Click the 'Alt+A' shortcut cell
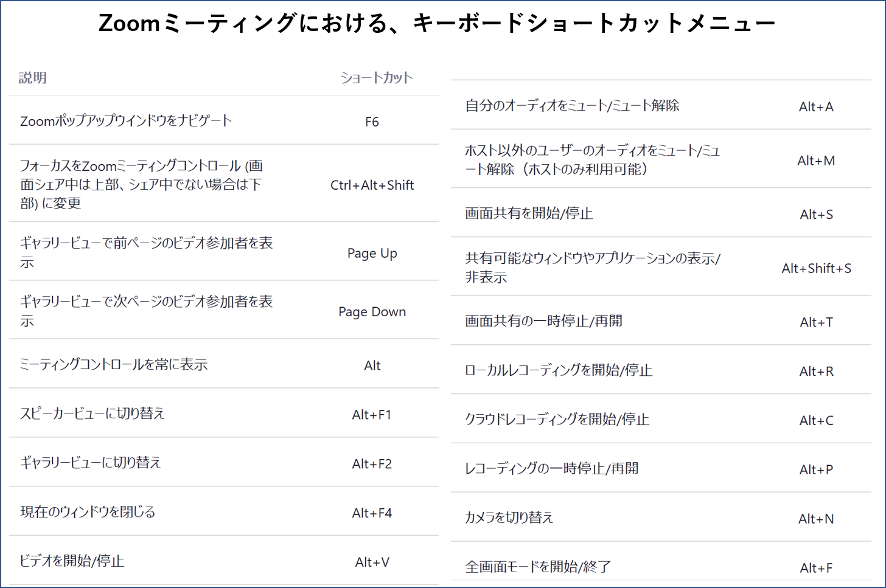Image resolution: width=886 pixels, height=588 pixels. coord(816,107)
